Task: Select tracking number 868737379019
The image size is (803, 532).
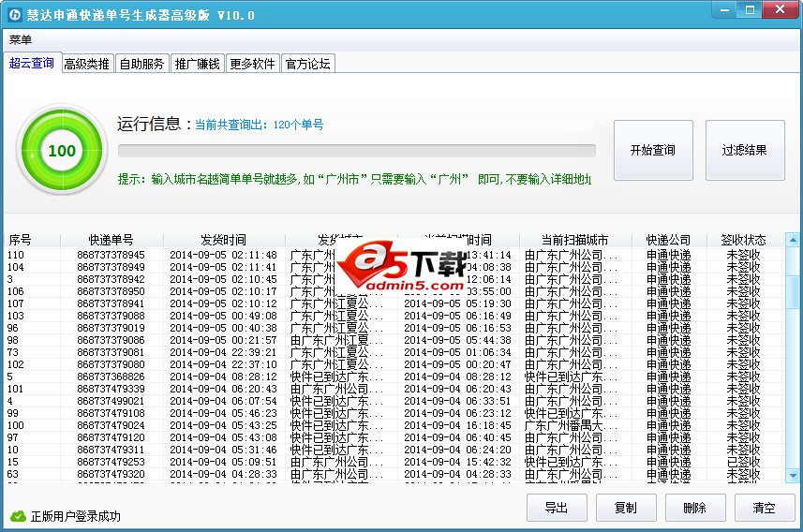Action: click(x=112, y=328)
